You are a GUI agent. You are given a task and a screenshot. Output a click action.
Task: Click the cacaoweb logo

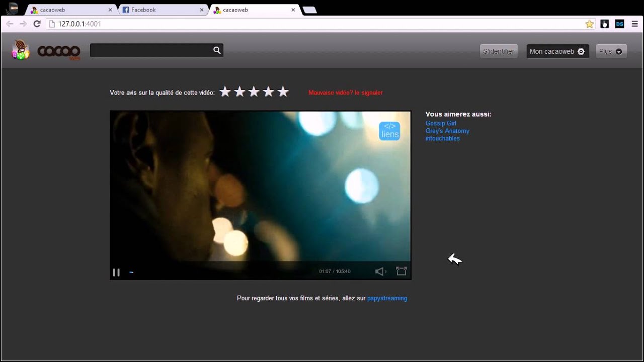click(x=46, y=50)
